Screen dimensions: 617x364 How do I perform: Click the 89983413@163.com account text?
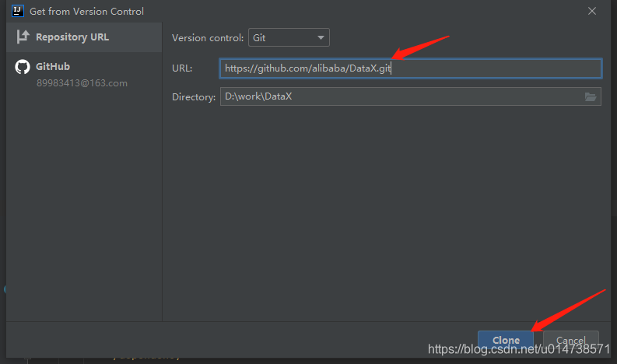[82, 83]
